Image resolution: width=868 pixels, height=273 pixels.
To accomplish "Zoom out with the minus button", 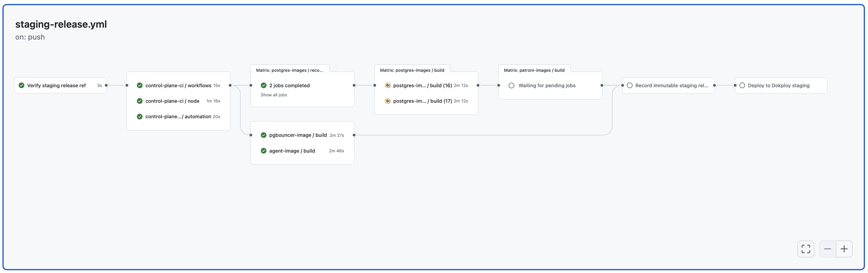I will pyautogui.click(x=827, y=249).
